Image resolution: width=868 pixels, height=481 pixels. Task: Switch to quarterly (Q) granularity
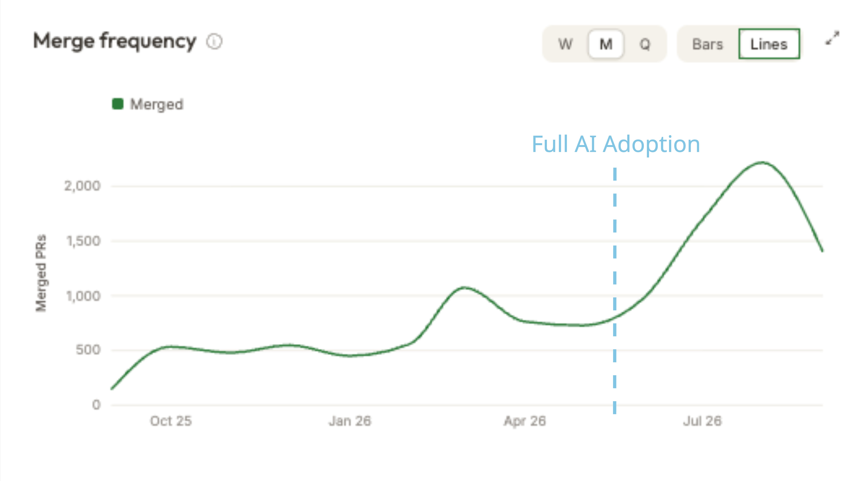(x=645, y=44)
